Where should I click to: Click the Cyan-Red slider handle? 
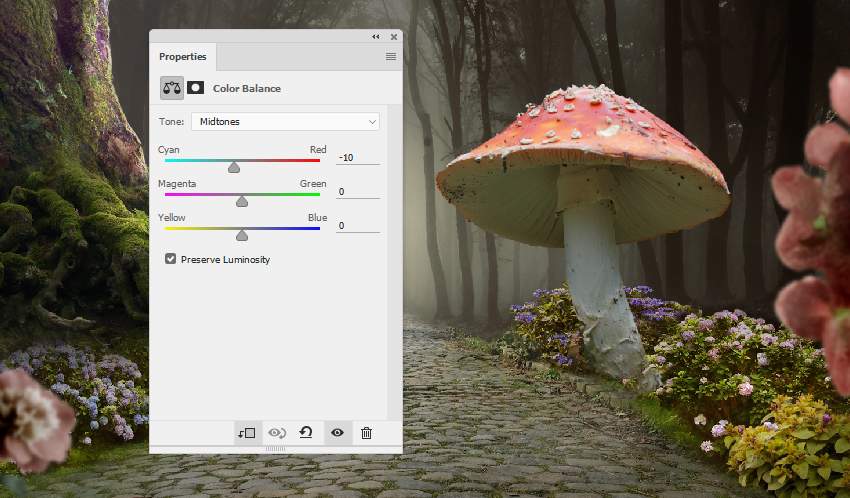coord(234,167)
